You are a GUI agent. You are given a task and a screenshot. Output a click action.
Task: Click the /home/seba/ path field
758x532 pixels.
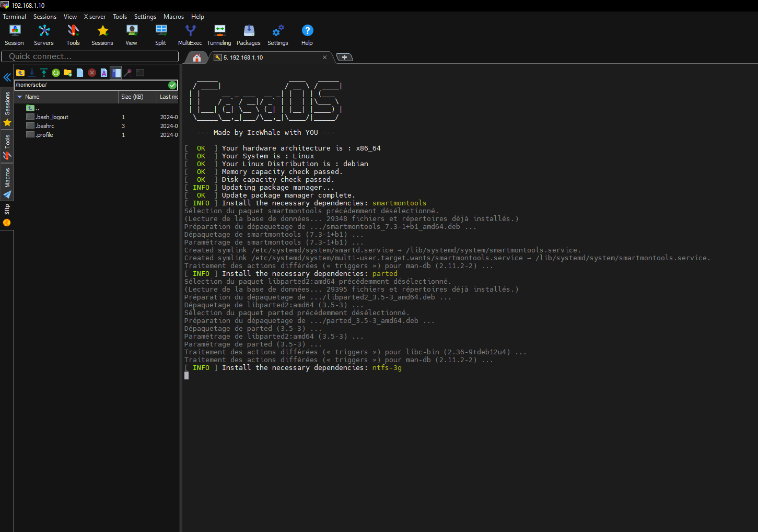(x=91, y=85)
